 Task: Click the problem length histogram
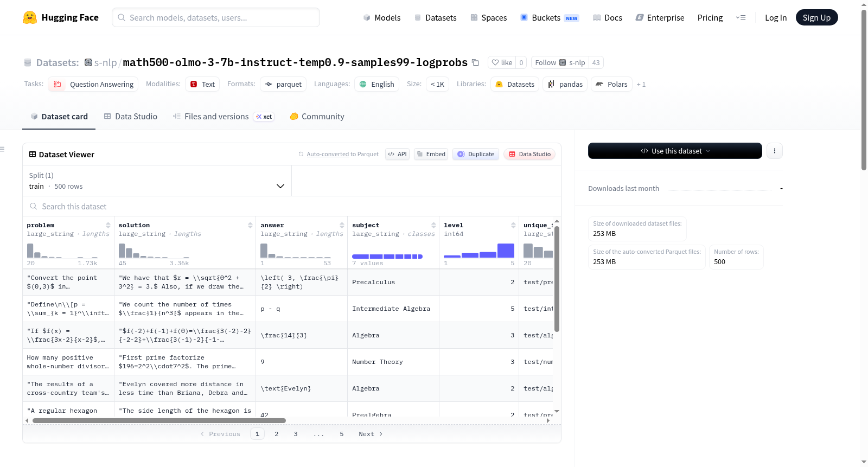pos(62,251)
